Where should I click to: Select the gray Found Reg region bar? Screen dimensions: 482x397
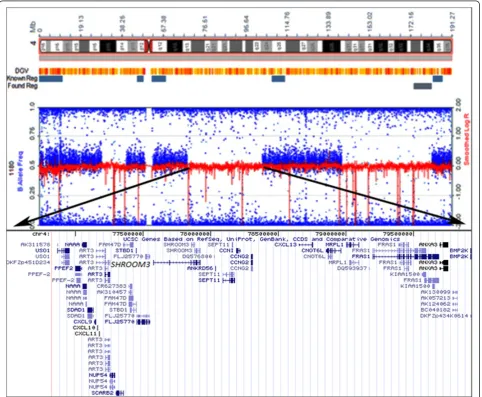tap(423, 86)
